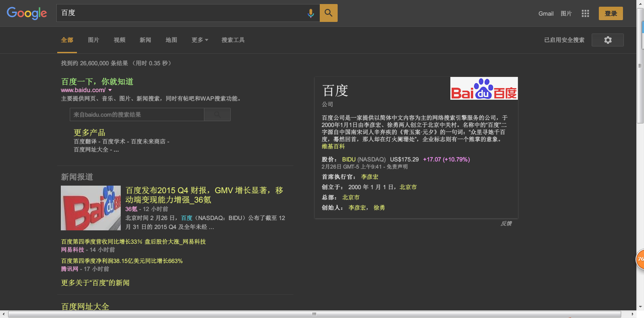Switch to the 视频 tab
The width and height of the screenshot is (644, 318).
[119, 40]
